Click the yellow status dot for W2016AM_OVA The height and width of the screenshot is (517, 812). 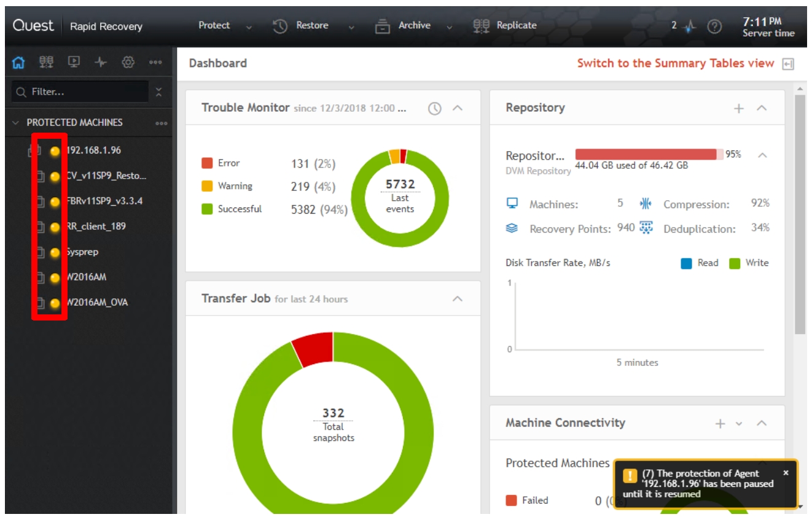coord(55,303)
